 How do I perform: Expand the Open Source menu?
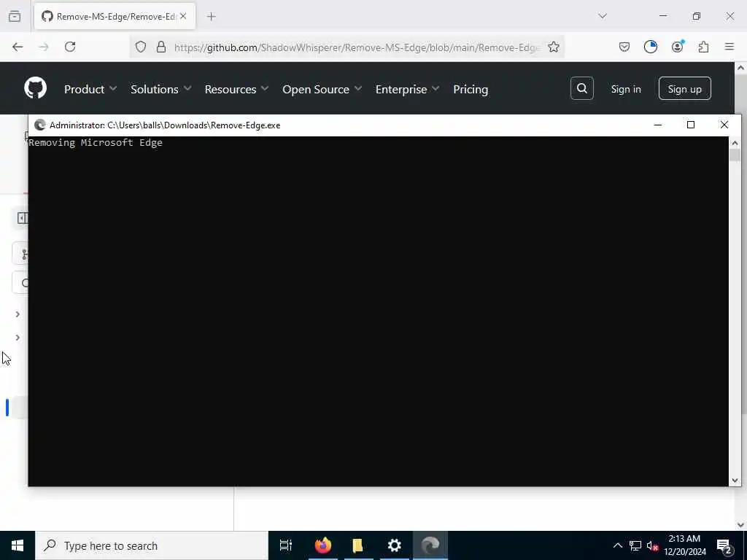pos(322,89)
